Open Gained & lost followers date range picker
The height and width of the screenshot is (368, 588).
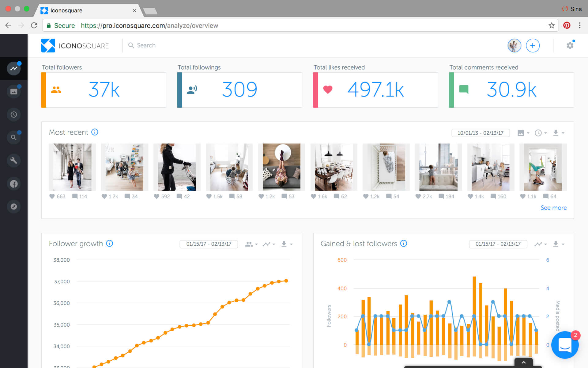click(498, 244)
